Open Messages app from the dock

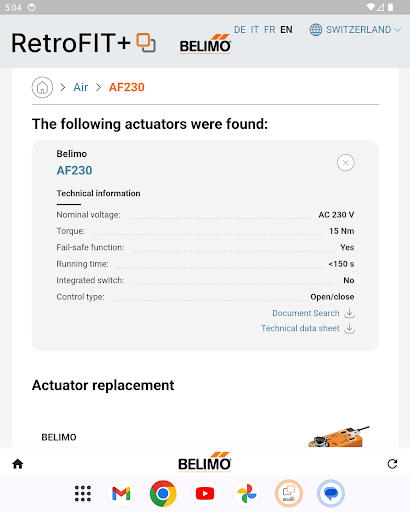coord(331,493)
